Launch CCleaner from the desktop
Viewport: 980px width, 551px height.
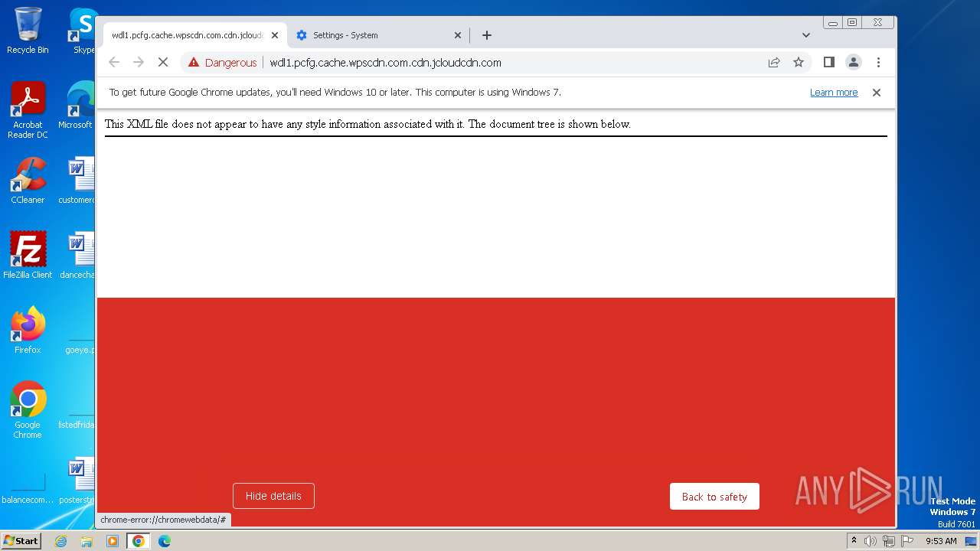pos(28,181)
